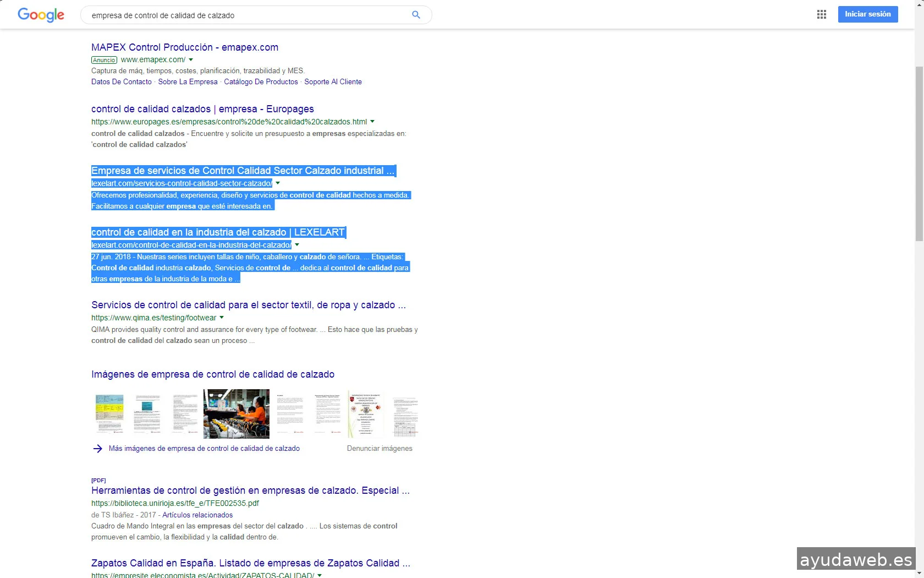Viewport: 924px width, 578px height.
Task: Open the MAPEX Control Producción ad link
Action: (184, 47)
